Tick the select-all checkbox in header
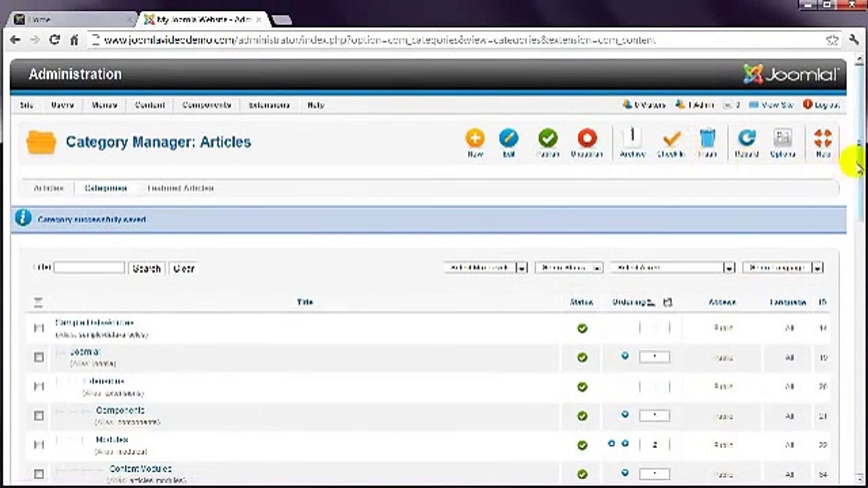The height and width of the screenshot is (488, 868). click(x=38, y=302)
